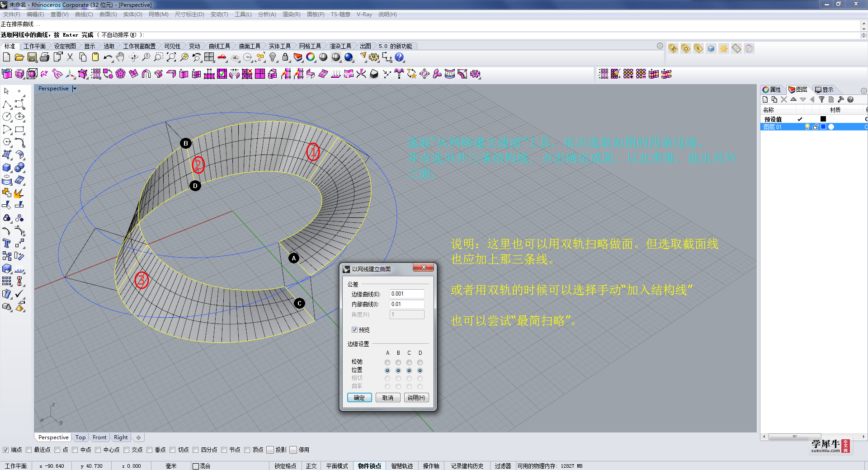The image size is (868, 470).
Task: Click the blue render sphere icon
Action: (x=349, y=57)
